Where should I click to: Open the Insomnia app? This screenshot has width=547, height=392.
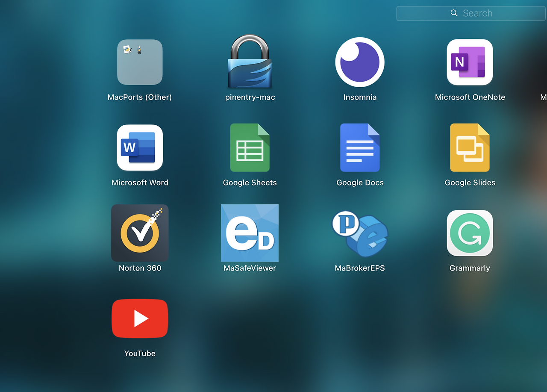(360, 62)
